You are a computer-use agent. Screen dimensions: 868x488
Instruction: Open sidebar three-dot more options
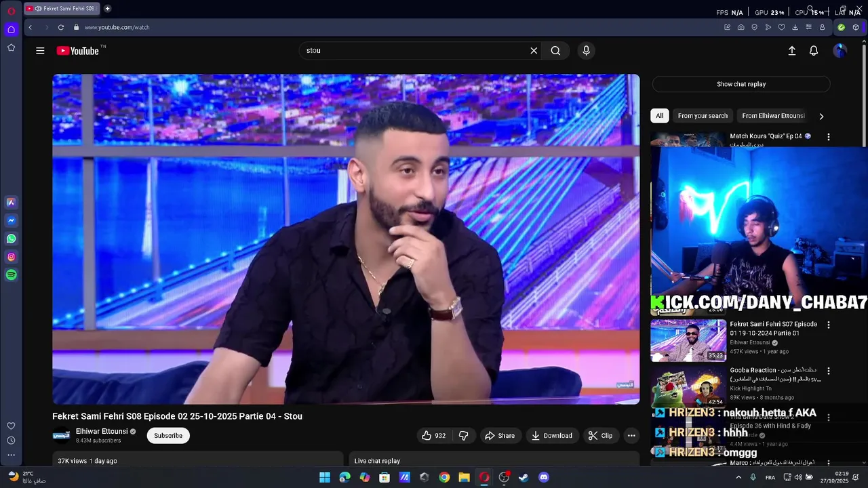[x=11, y=455]
